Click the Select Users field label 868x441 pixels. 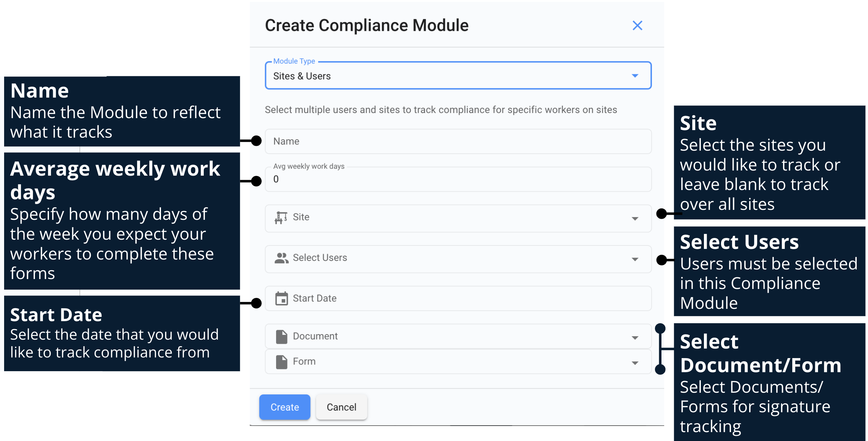[x=320, y=258]
